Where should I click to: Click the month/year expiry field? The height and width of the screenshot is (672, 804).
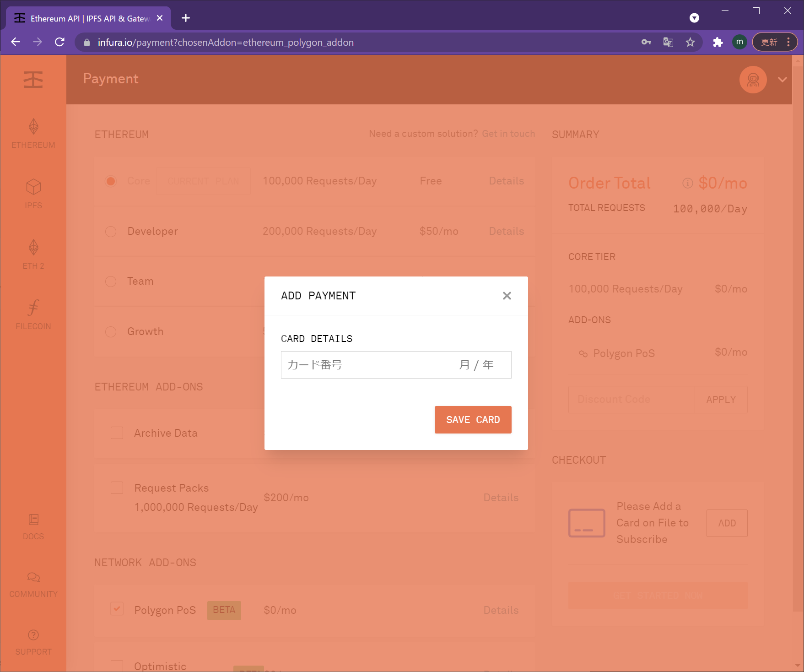pos(476,365)
